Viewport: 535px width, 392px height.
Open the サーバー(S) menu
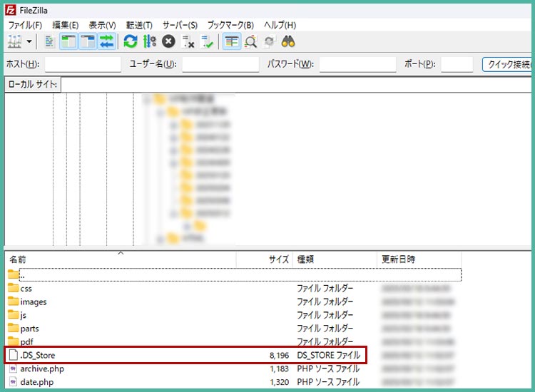(180, 25)
